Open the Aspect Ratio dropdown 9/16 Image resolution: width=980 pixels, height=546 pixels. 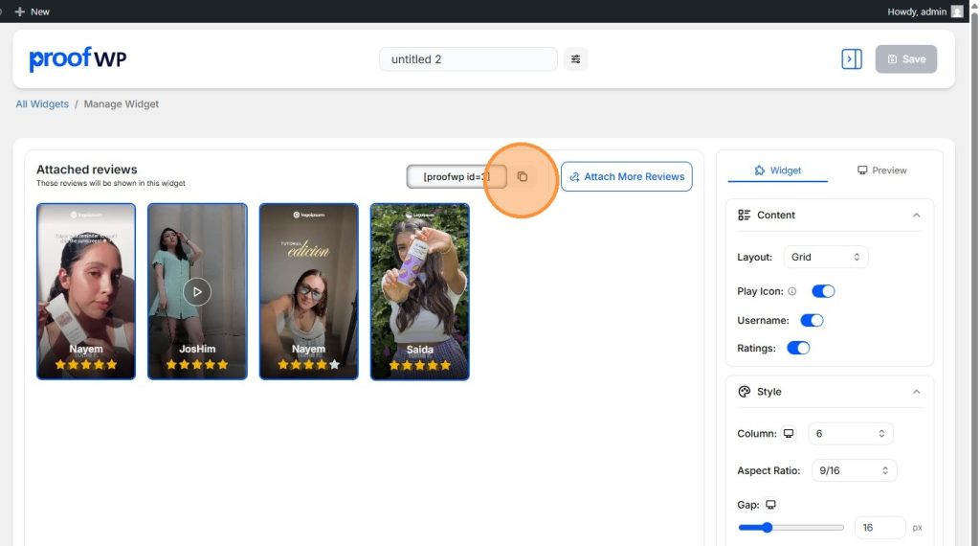tap(854, 470)
